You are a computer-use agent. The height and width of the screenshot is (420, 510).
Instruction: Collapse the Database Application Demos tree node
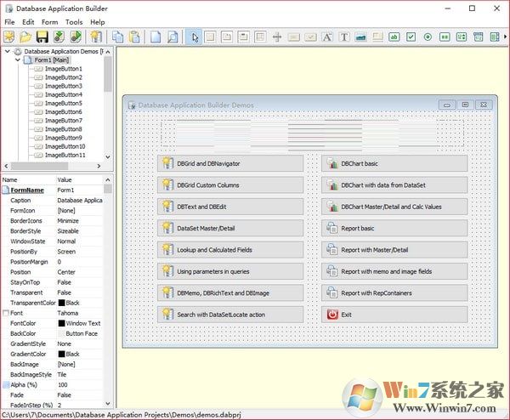pos(7,51)
